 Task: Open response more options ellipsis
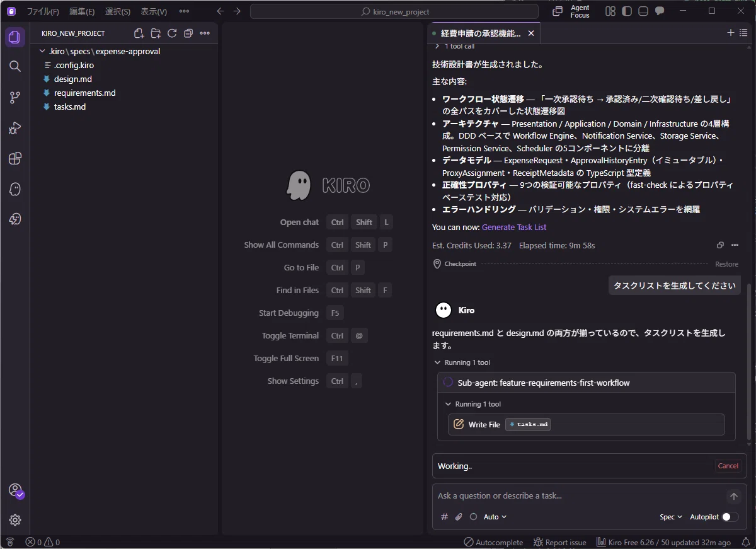pos(735,245)
